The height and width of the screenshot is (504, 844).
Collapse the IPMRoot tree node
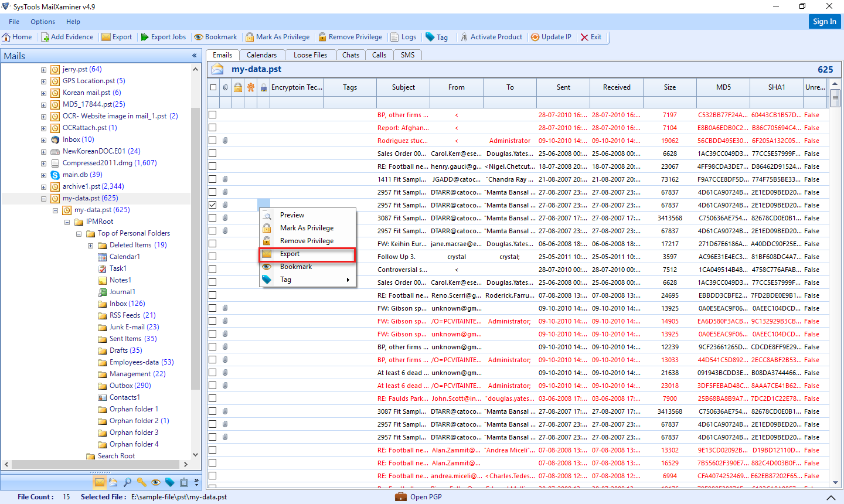[67, 222]
